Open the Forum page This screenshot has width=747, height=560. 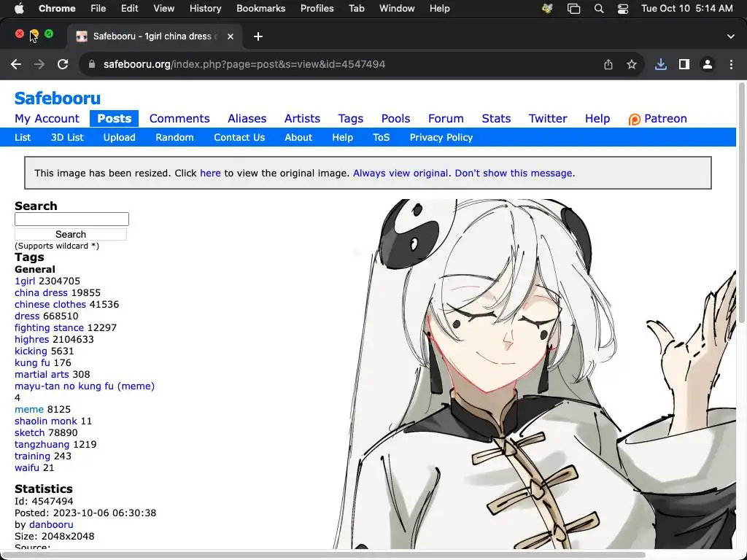coord(446,119)
